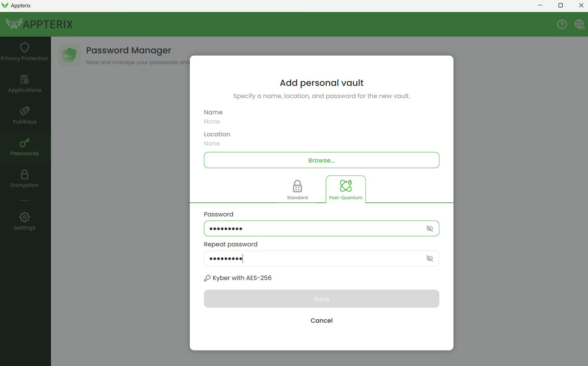This screenshot has width=588, height=366.
Task: Click the Appterix logo in header
Action: (39, 24)
